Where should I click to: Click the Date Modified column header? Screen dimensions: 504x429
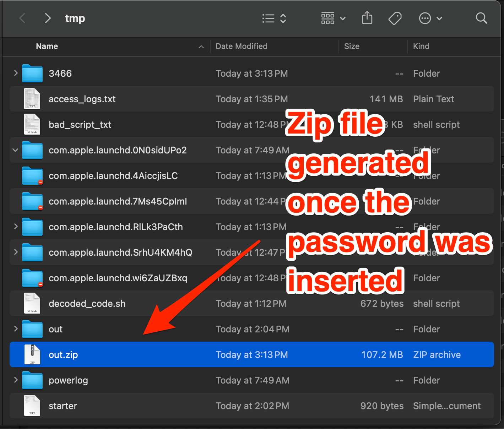click(x=241, y=47)
